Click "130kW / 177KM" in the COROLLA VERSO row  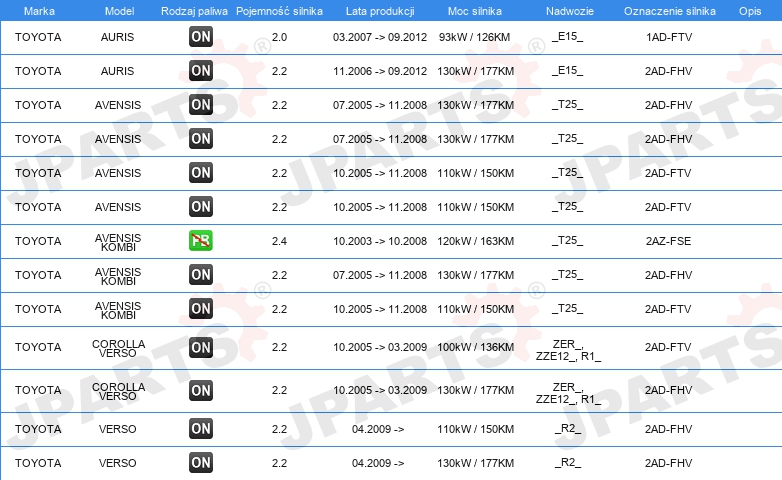tap(475, 390)
